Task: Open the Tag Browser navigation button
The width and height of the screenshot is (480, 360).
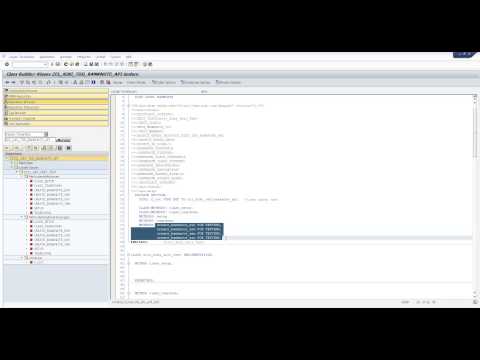Action: click(x=56, y=113)
